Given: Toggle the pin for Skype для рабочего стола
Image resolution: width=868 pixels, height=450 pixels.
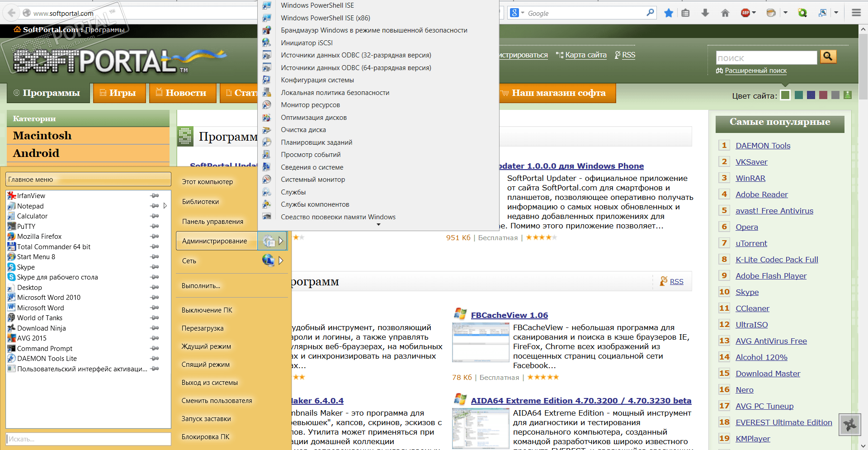Looking at the screenshot, I should point(155,277).
